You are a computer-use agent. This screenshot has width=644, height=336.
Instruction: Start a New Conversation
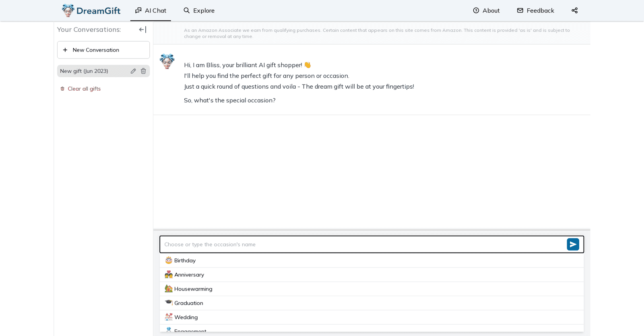pyautogui.click(x=103, y=50)
